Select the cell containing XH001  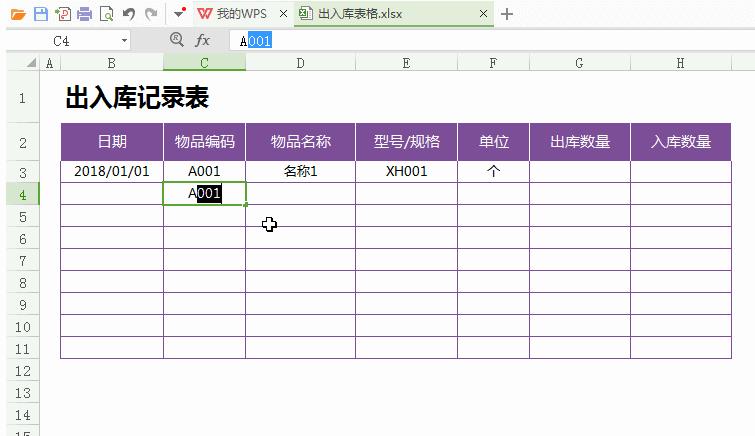(406, 172)
